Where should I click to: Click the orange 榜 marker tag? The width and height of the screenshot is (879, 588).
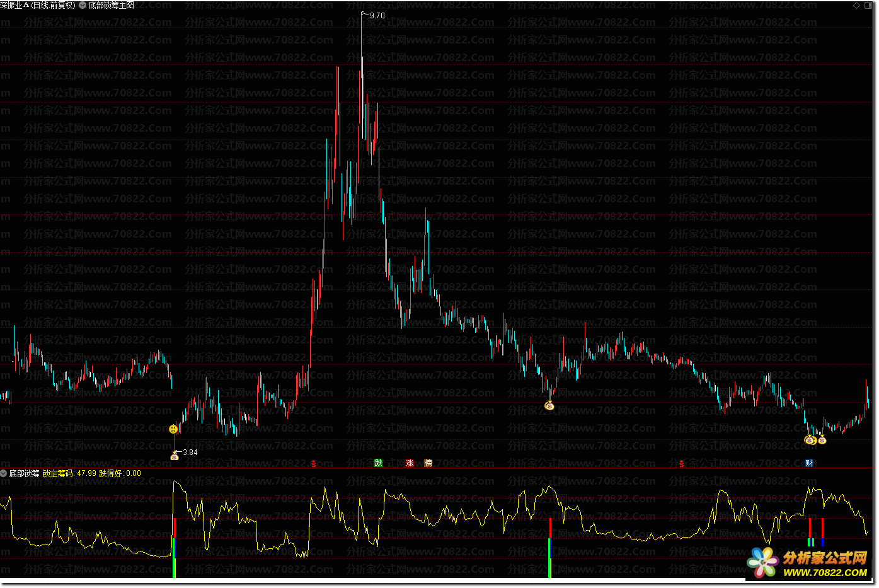pyautogui.click(x=428, y=463)
